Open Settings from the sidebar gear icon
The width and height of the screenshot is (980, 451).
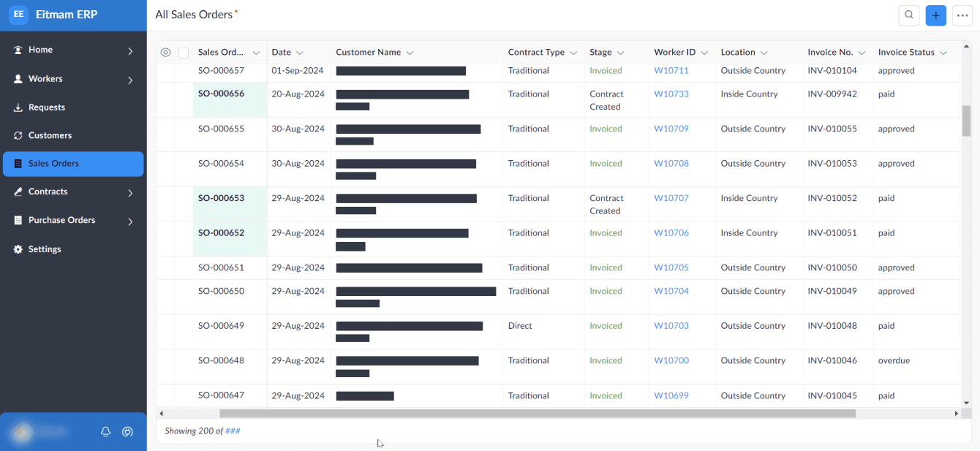17,249
